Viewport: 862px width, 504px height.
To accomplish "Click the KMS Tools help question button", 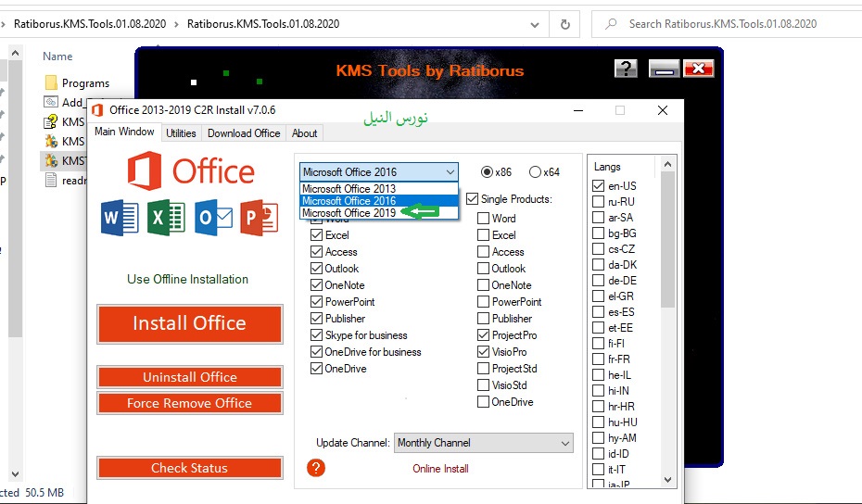I will (x=627, y=69).
